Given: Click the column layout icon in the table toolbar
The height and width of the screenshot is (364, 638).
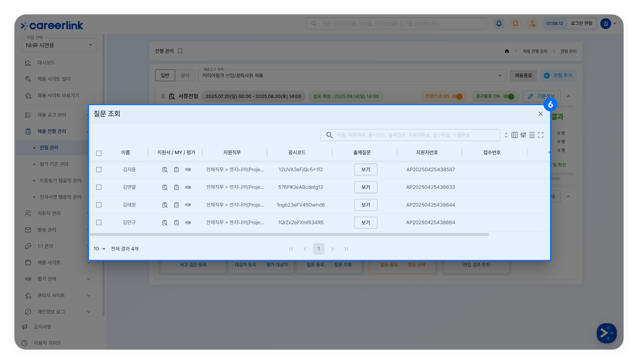Looking at the screenshot, I should 514,135.
